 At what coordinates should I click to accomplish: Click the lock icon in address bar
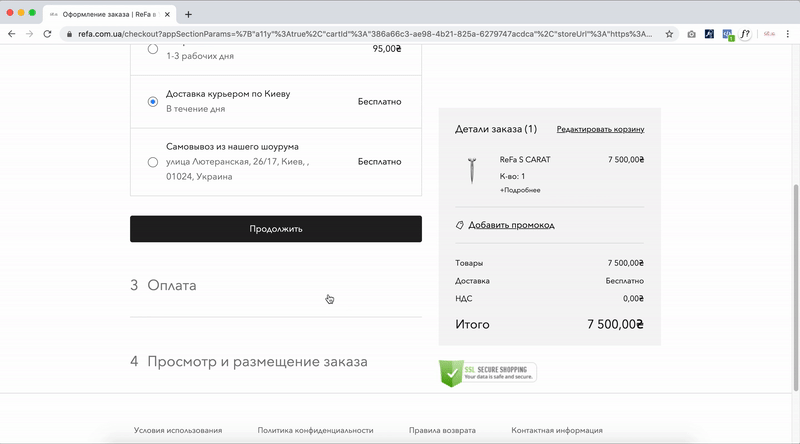pyautogui.click(x=69, y=34)
